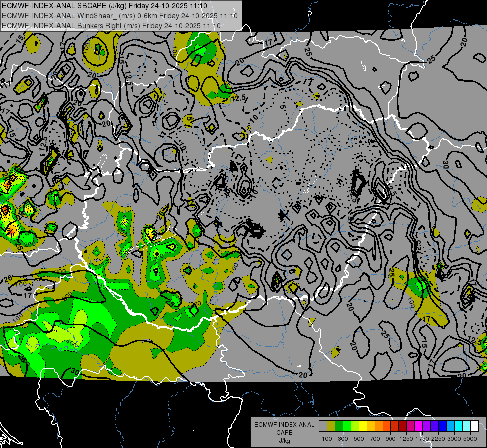
Task: Click the legend unit J/kg
Action: (x=284, y=441)
